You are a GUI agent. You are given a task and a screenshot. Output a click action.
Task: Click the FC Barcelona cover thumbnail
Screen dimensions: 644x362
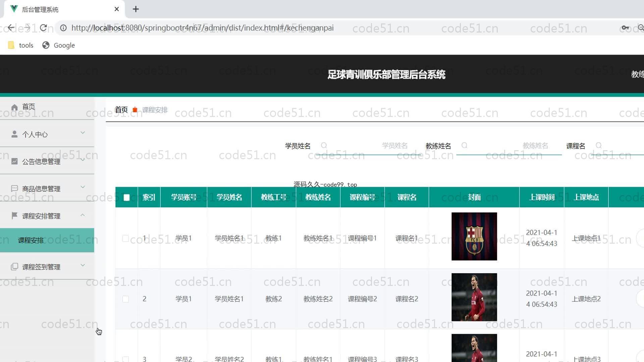click(474, 236)
